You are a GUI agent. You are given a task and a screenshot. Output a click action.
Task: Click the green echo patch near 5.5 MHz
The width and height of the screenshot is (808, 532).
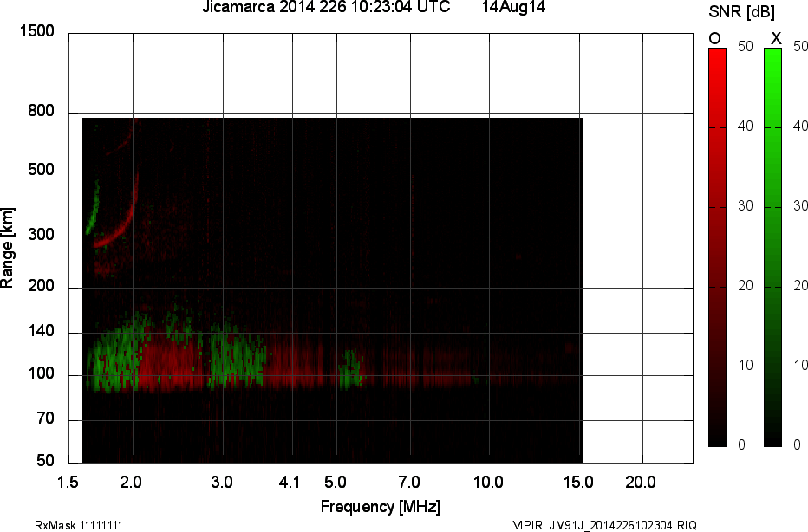pyautogui.click(x=351, y=369)
